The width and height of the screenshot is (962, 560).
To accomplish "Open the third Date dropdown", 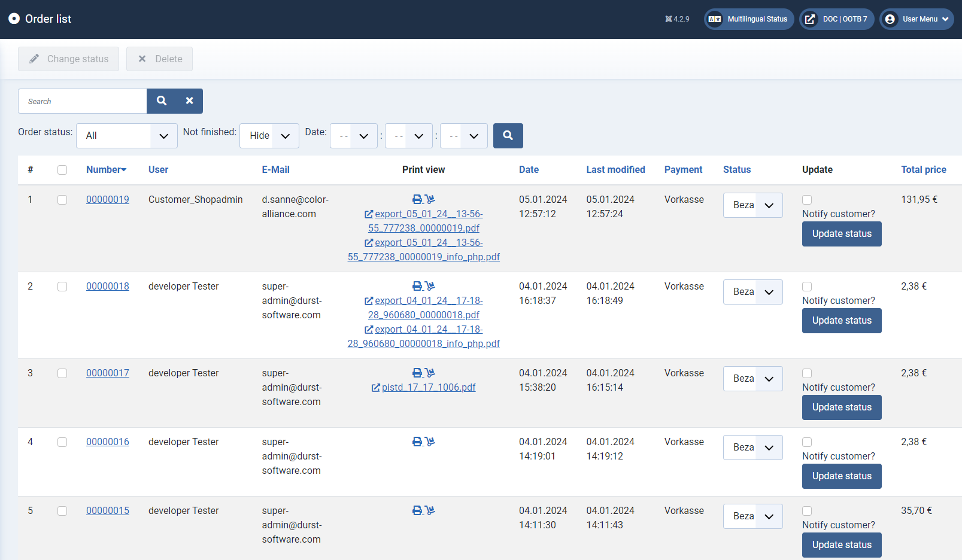I will [x=464, y=136].
